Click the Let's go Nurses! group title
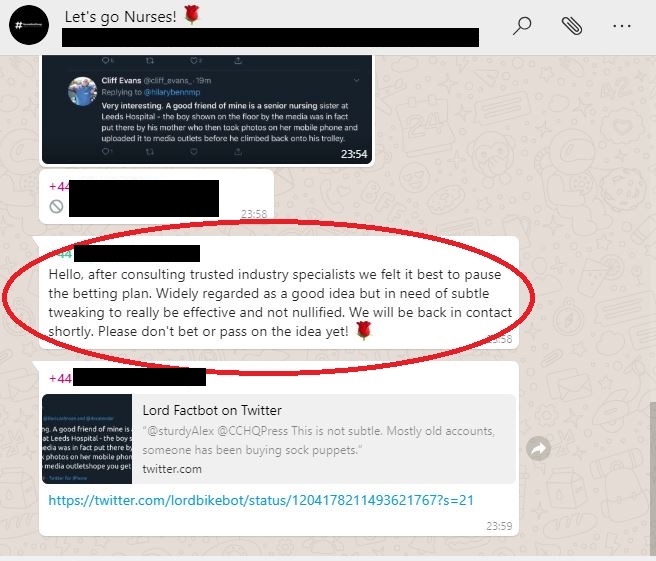 120,17
